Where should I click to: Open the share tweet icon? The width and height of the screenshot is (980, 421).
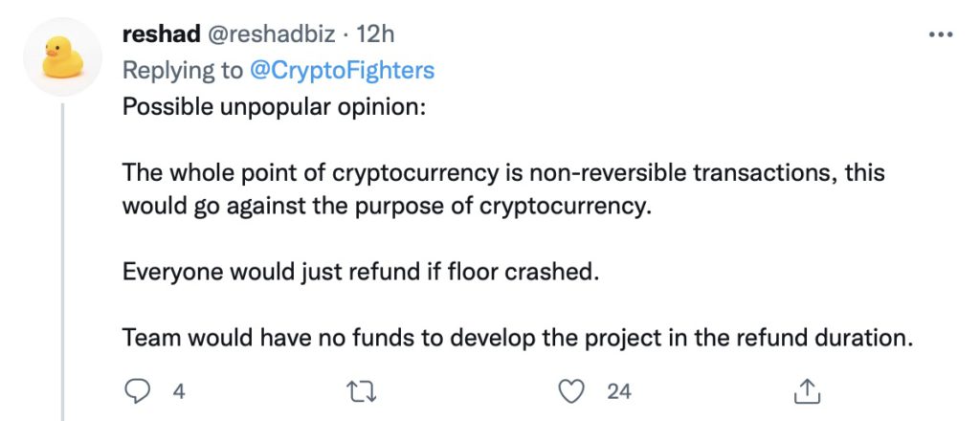(807, 391)
